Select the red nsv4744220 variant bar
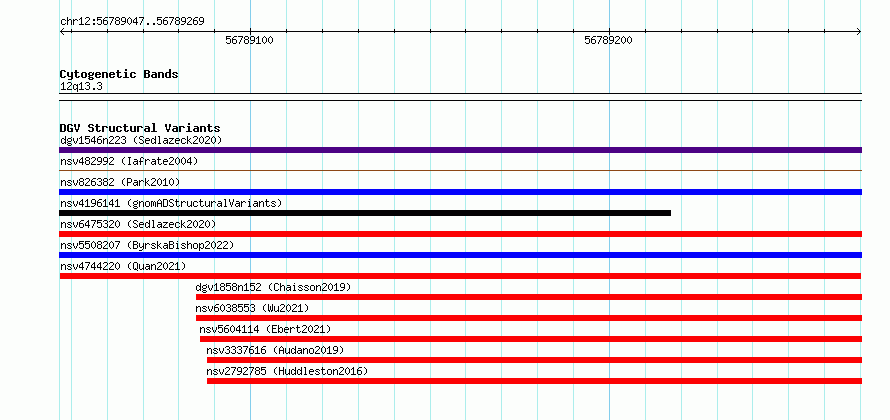Viewport: 890px width, 420px height. coord(460,276)
